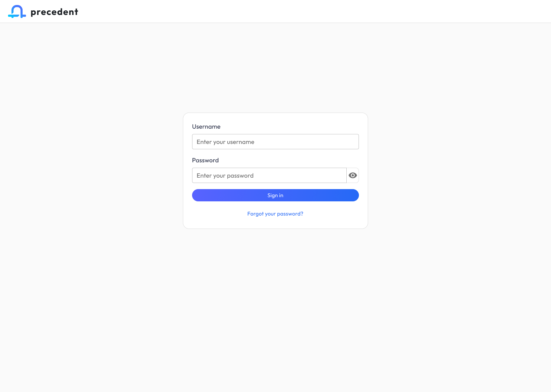Focus the Username input field

coord(275,142)
